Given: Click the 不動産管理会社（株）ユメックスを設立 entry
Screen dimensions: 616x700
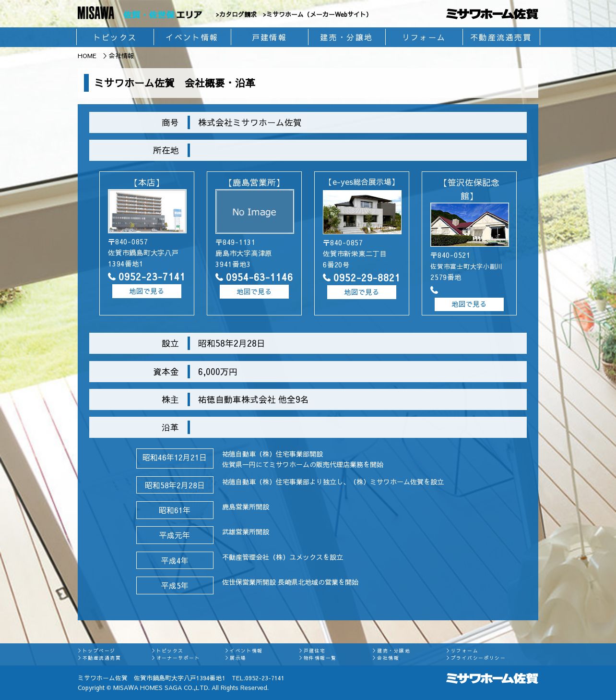Looking at the screenshot, I should [x=283, y=557].
